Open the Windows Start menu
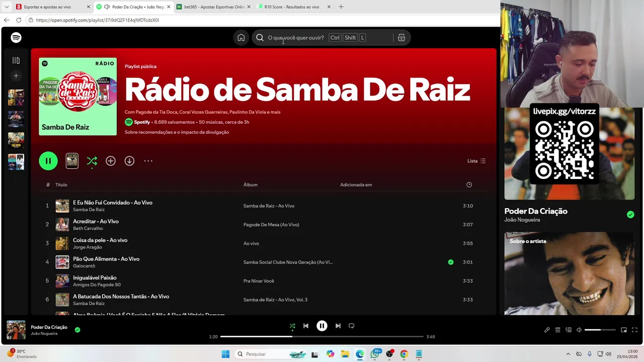This screenshot has width=644, height=362. click(225, 354)
